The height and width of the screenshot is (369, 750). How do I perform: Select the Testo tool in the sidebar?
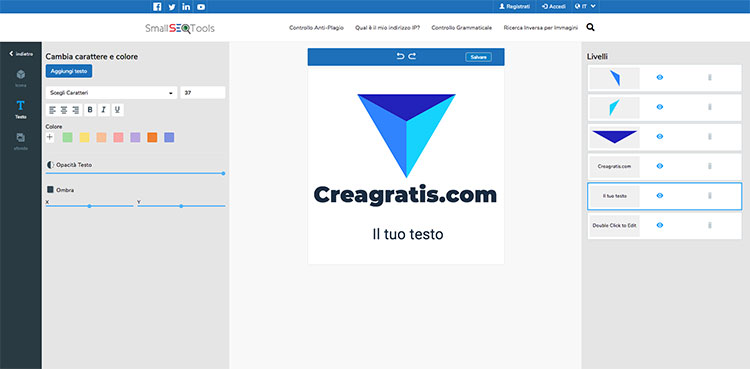coord(21,110)
